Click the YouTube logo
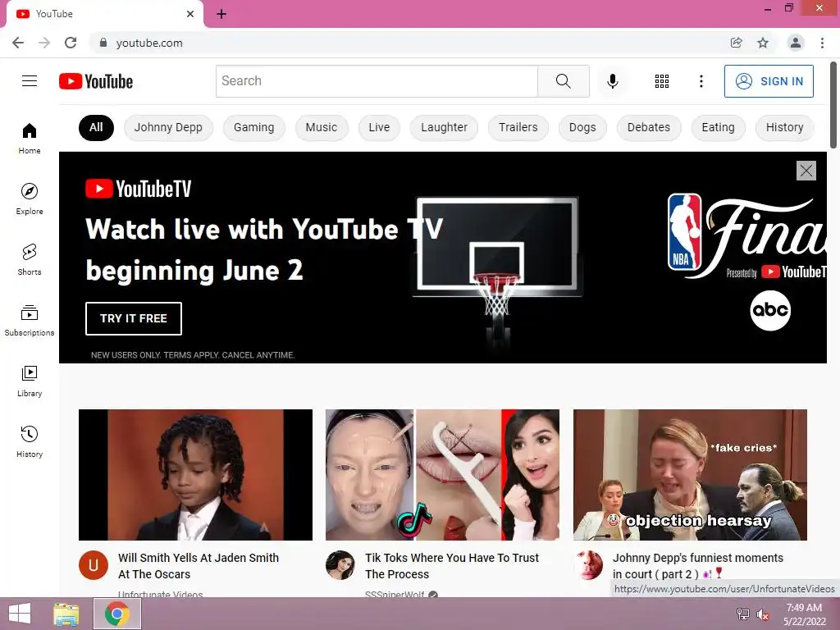The width and height of the screenshot is (840, 630). 96,81
